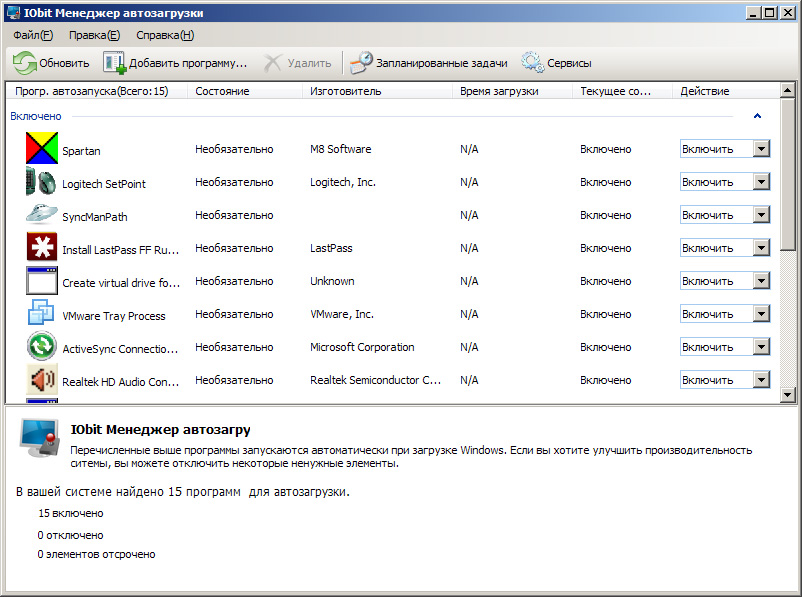Select the Spartan entry name
Image resolution: width=802 pixels, height=597 pixels.
click(x=81, y=151)
